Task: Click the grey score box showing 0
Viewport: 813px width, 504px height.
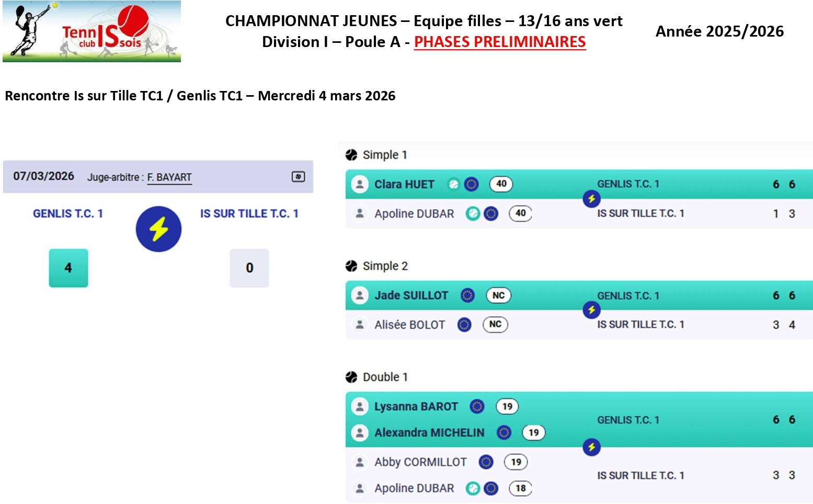Action: (249, 268)
